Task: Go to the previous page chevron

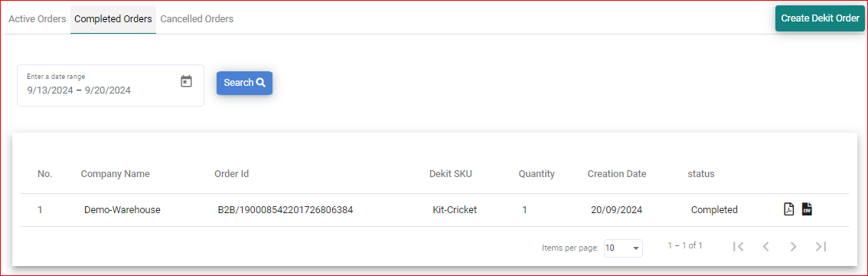Action: 766,247
